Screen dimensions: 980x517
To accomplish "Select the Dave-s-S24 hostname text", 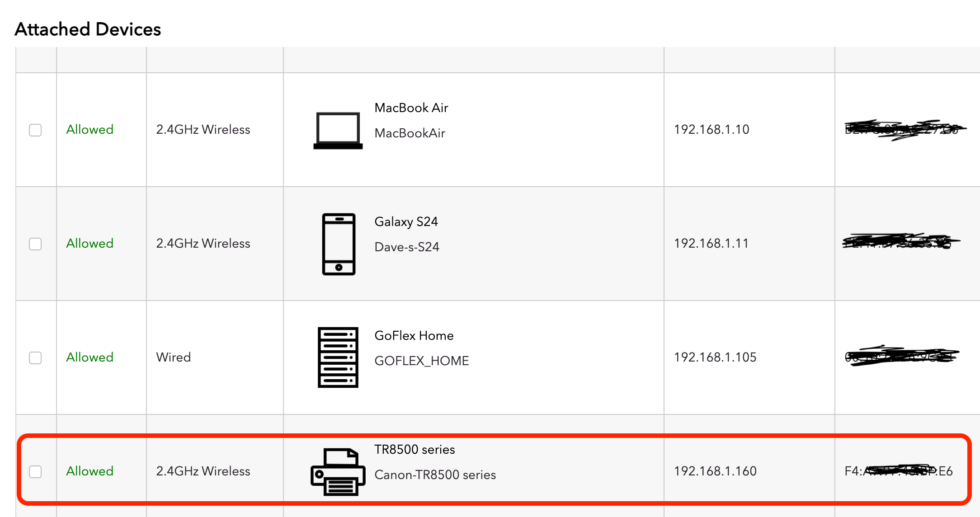I will click(407, 247).
